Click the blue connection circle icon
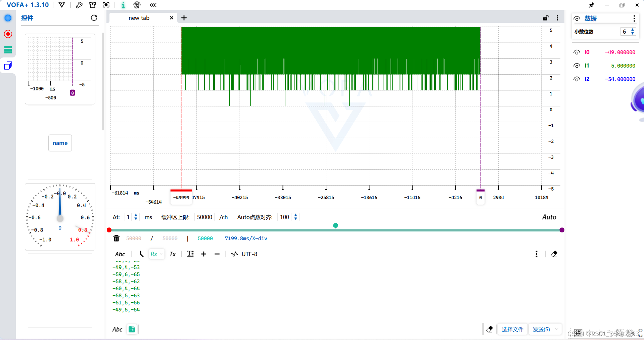Screen dimensions: 644x340 (8, 18)
